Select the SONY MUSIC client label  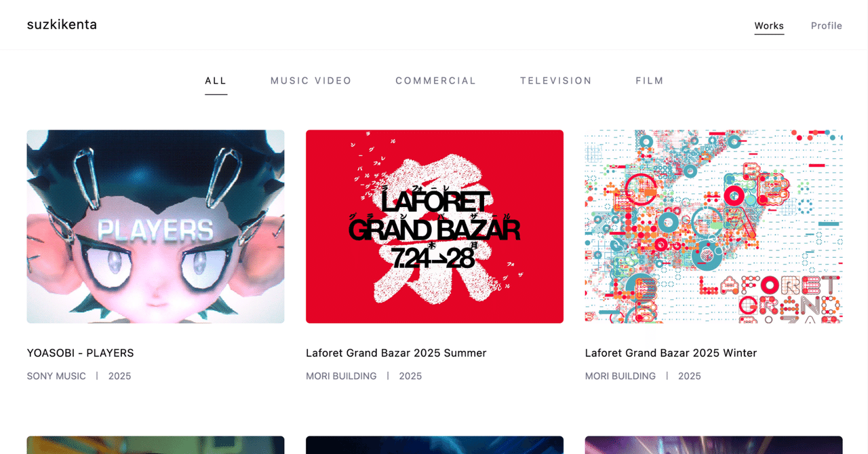[x=56, y=376]
